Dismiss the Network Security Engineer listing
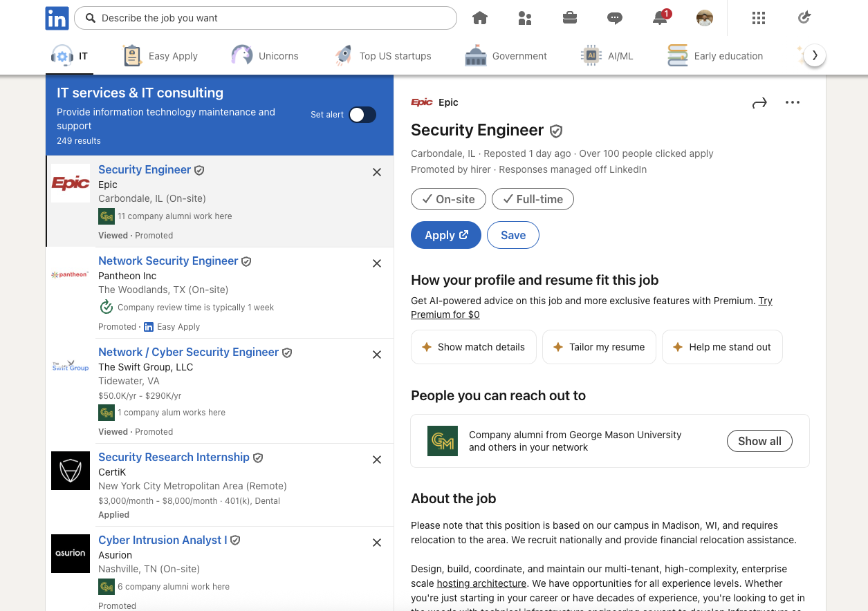The image size is (868, 611). [x=377, y=263]
